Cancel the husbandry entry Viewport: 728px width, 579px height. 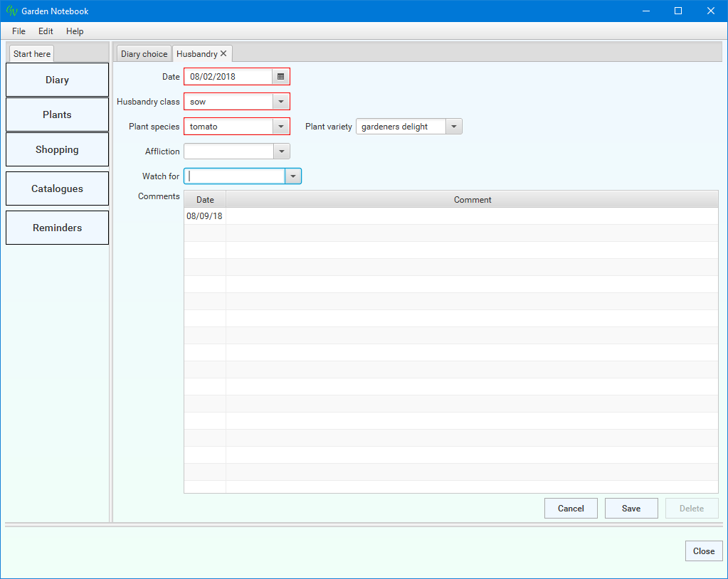coord(571,509)
